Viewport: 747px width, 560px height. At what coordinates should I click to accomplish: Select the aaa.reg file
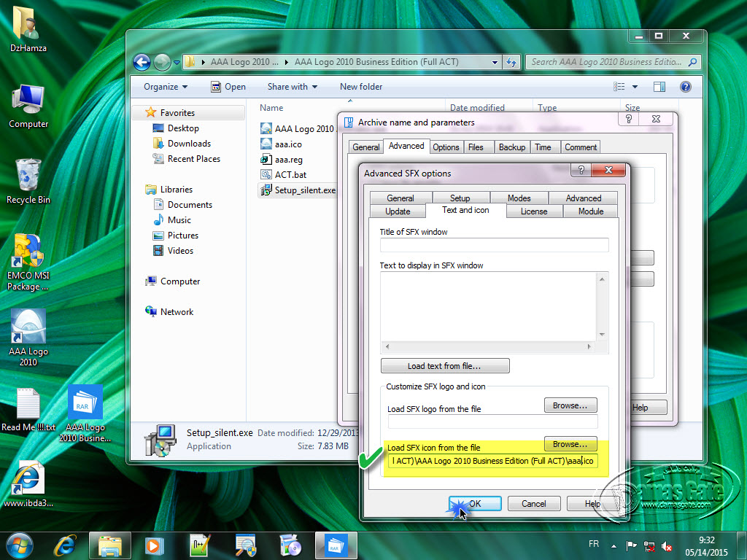pyautogui.click(x=282, y=160)
